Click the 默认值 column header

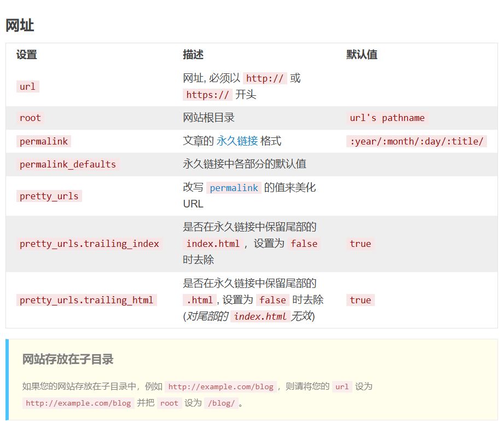point(362,55)
